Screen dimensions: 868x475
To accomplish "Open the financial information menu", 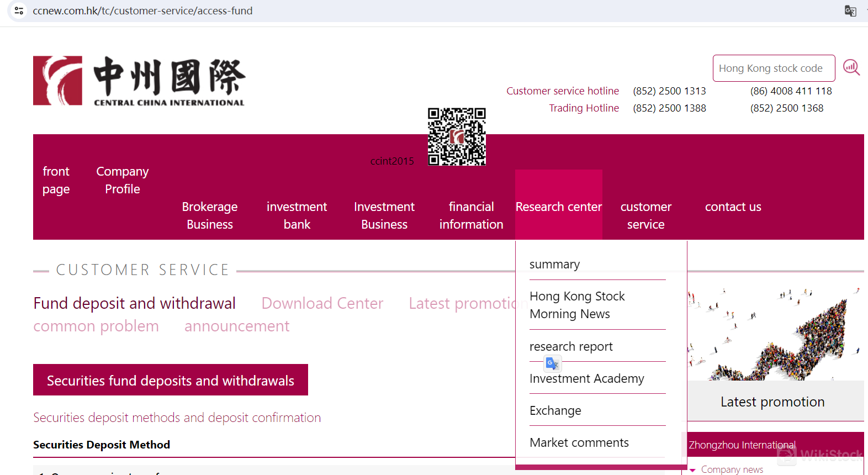I will [x=472, y=215].
